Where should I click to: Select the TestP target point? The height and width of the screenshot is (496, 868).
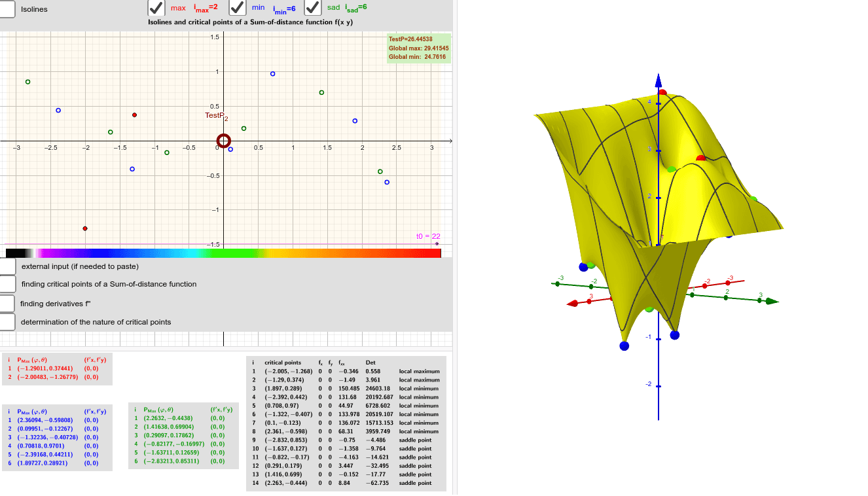[223, 141]
